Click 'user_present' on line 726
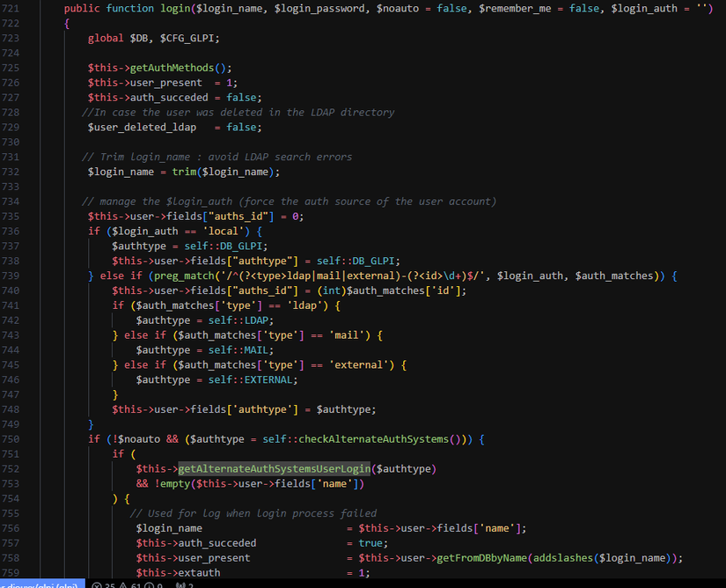This screenshot has width=726, height=588. click(165, 83)
